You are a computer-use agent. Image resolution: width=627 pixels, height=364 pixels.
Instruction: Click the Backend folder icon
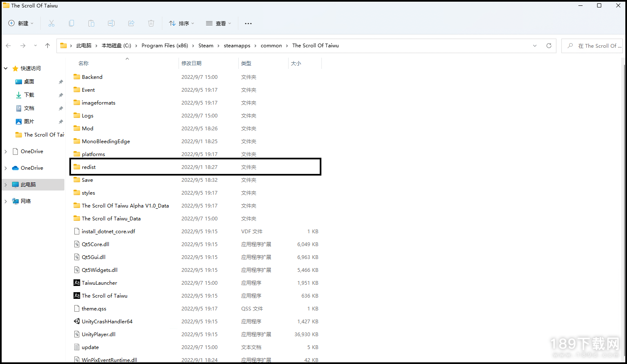[x=77, y=77]
